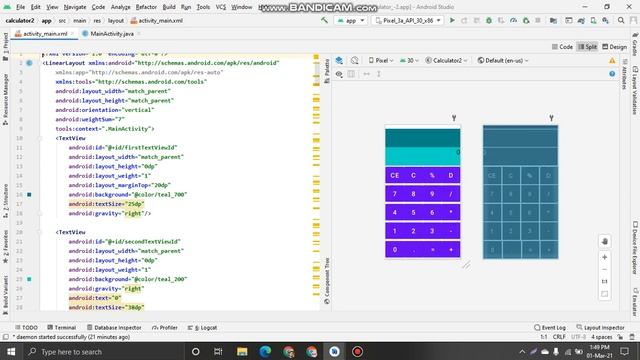
Task: Open the SDK Manager icon
Action: point(605,20)
